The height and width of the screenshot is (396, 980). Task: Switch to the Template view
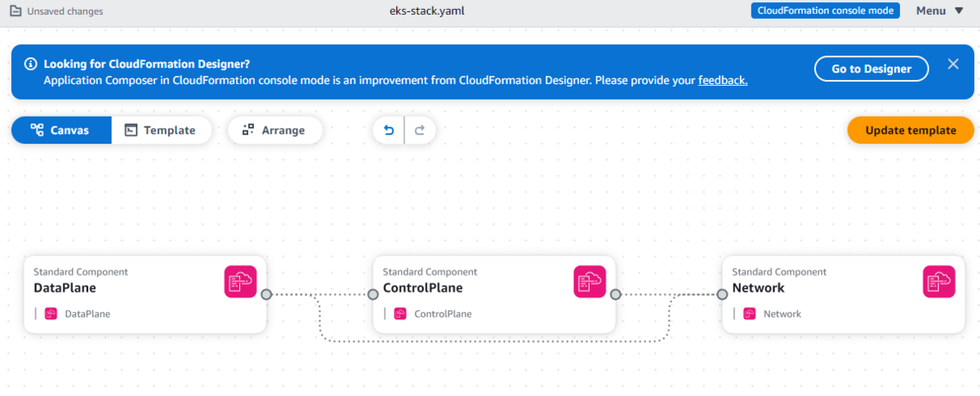click(161, 130)
